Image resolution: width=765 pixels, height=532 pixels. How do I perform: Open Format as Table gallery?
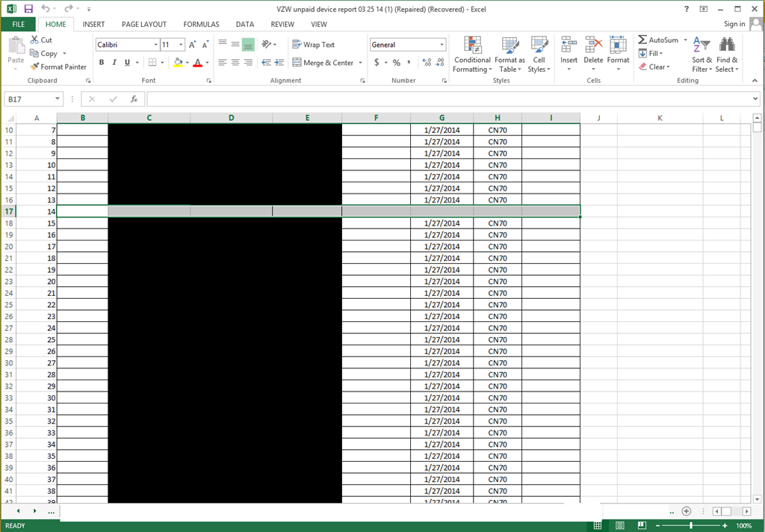coord(510,55)
